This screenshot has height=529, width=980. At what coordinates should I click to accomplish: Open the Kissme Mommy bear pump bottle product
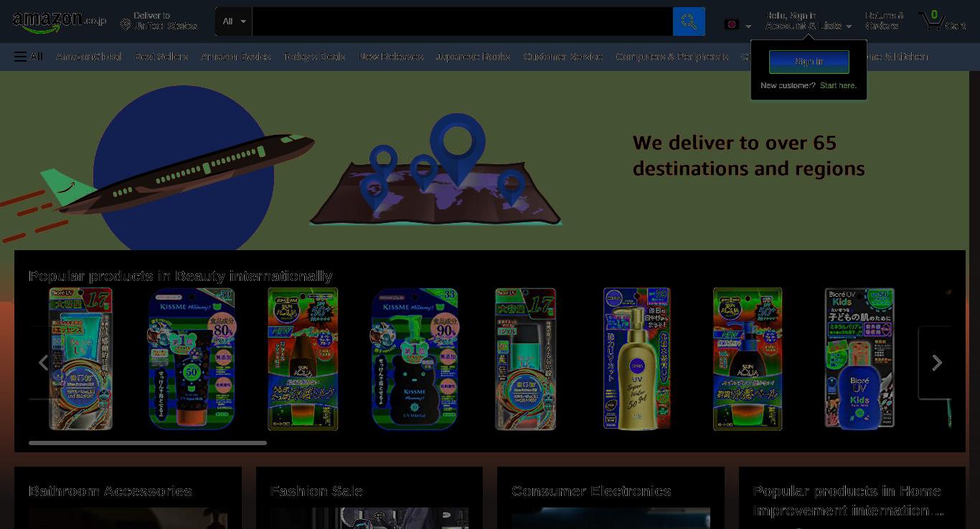[415, 358]
